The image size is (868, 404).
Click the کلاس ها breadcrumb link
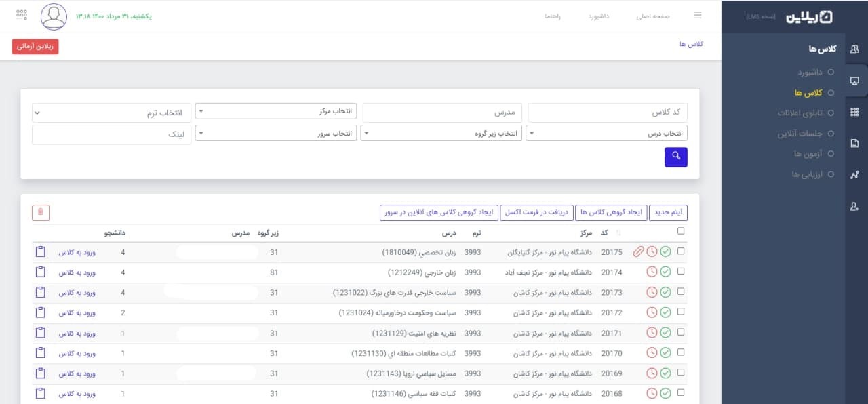[691, 44]
